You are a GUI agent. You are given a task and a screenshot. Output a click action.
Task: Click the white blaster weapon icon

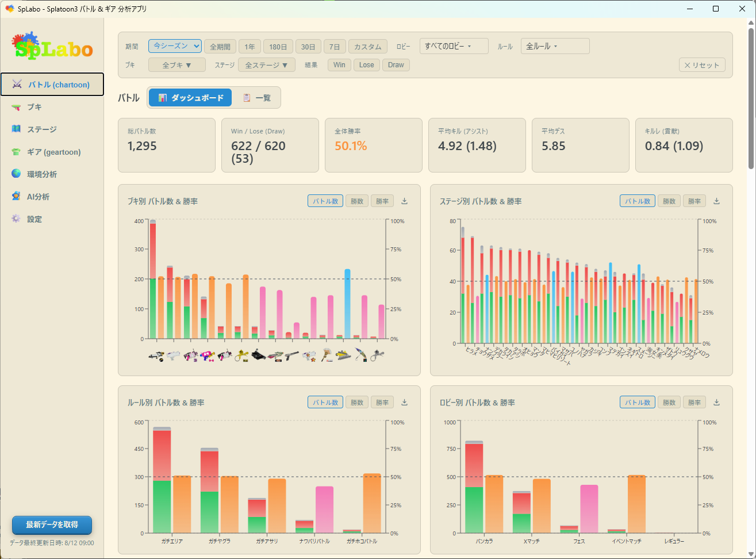pyautogui.click(x=173, y=356)
